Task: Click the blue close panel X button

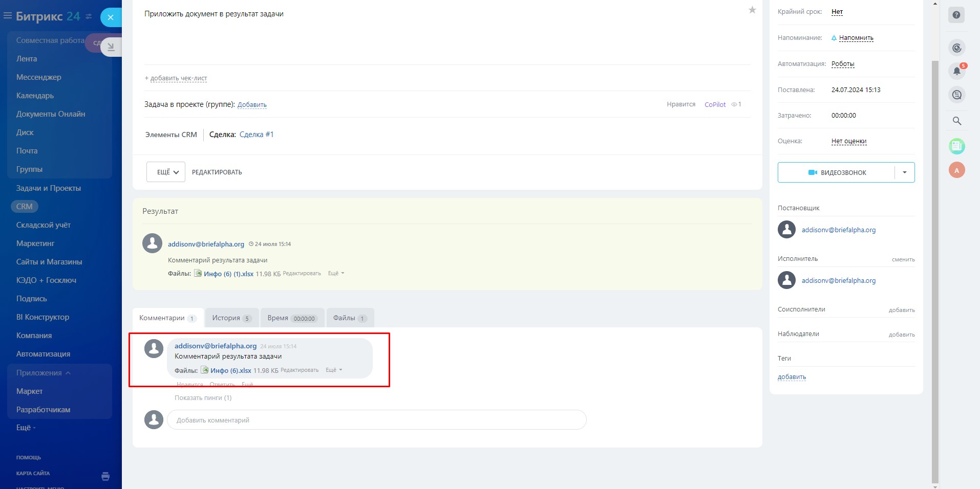Action: point(111,17)
